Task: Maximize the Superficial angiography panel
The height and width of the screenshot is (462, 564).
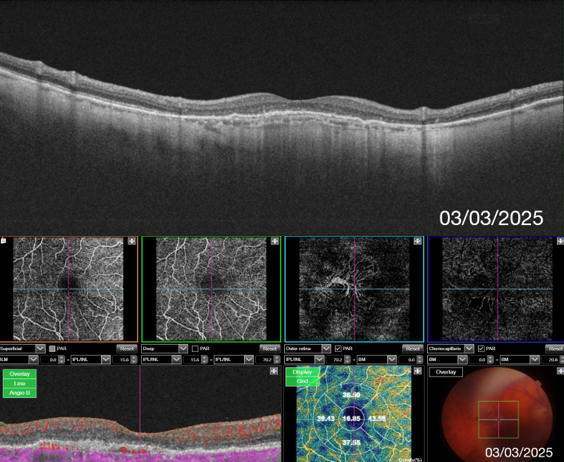Action: pyautogui.click(x=132, y=241)
